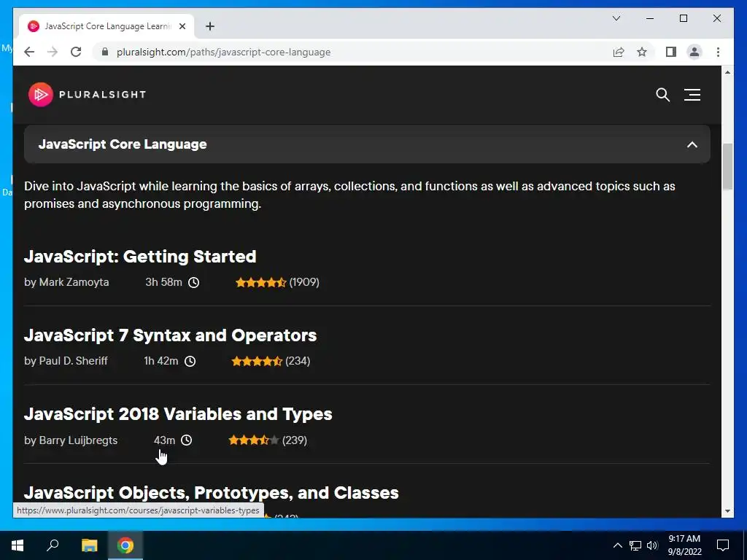Show hidden system tray icons
Image resolution: width=747 pixels, height=560 pixels.
(617, 545)
